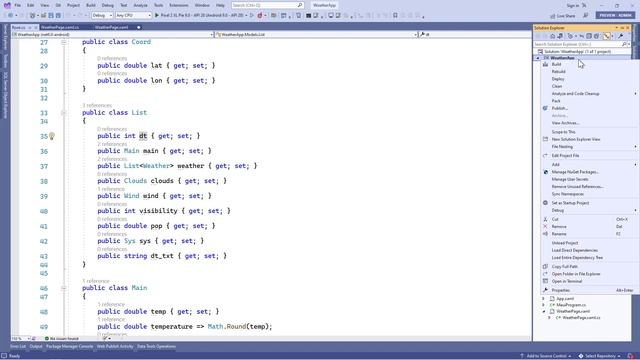
Task: Open the File menu
Action: click(18, 5)
